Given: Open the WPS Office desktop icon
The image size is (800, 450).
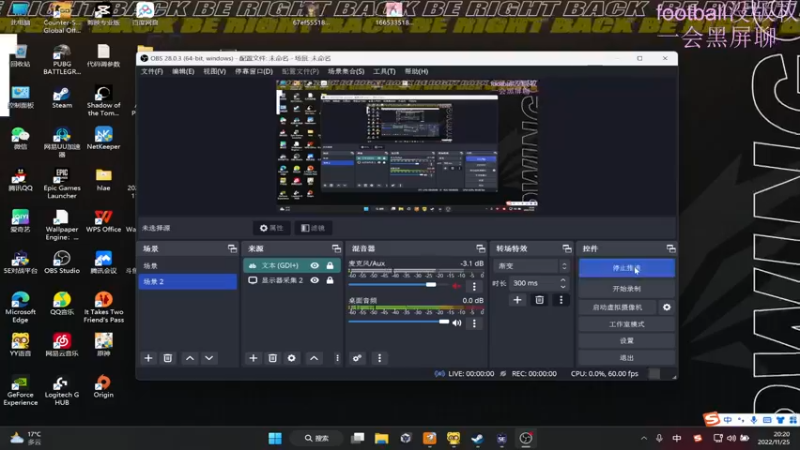Looking at the screenshot, I should (x=104, y=221).
